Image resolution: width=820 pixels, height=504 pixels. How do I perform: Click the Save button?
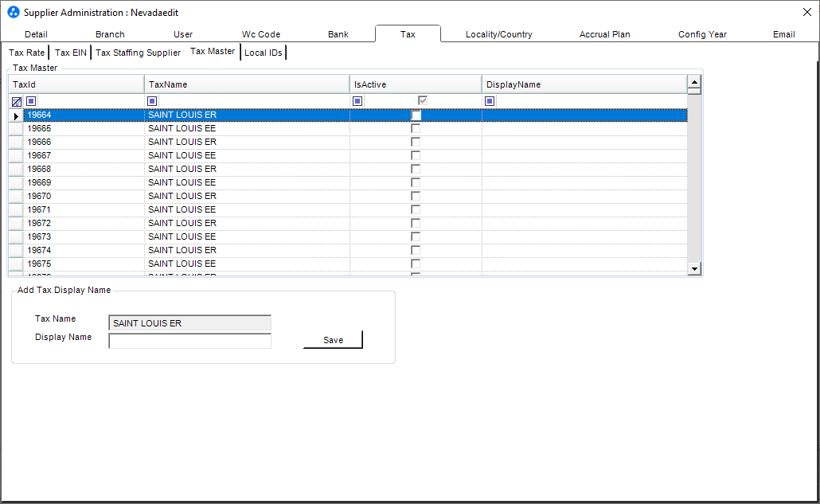(333, 340)
